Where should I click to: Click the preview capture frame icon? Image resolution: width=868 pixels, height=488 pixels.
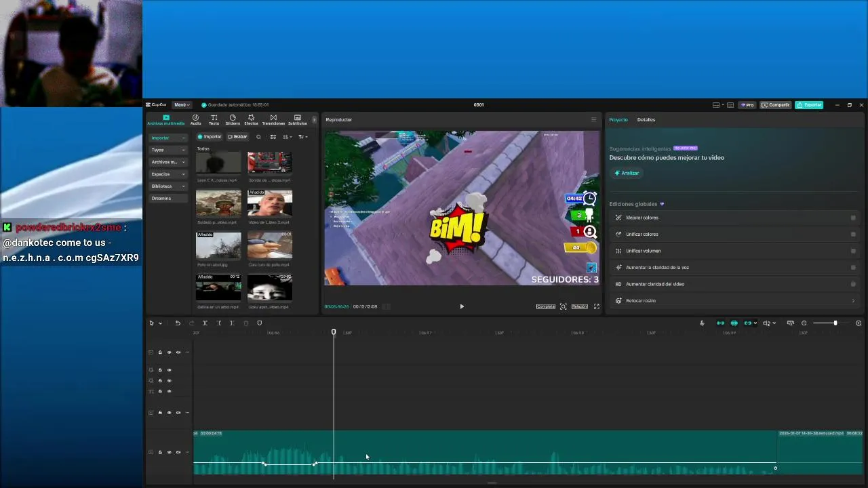click(563, 306)
